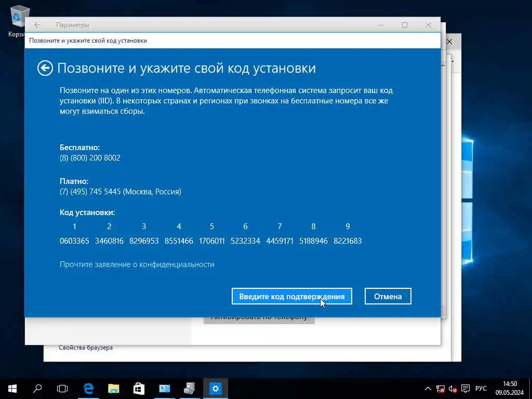Image resolution: width=532 pixels, height=399 pixels.
Task: Click installation code group 0603365
Action: pos(74,241)
